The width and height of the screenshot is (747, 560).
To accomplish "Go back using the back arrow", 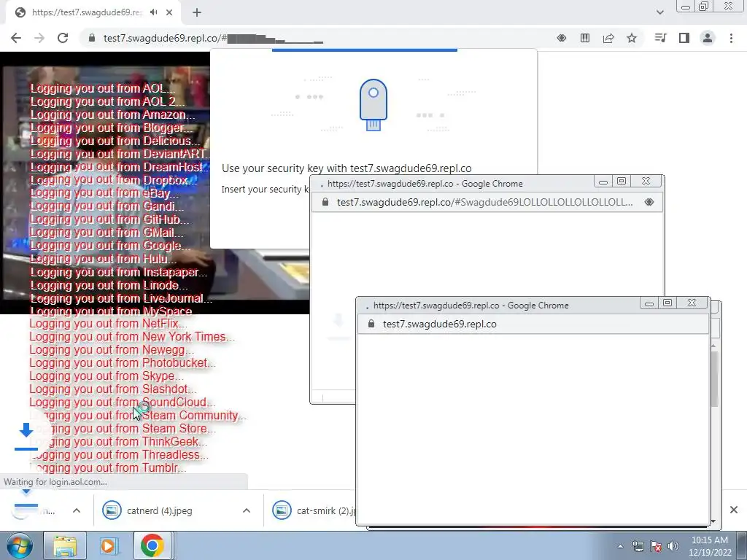I will (x=16, y=38).
